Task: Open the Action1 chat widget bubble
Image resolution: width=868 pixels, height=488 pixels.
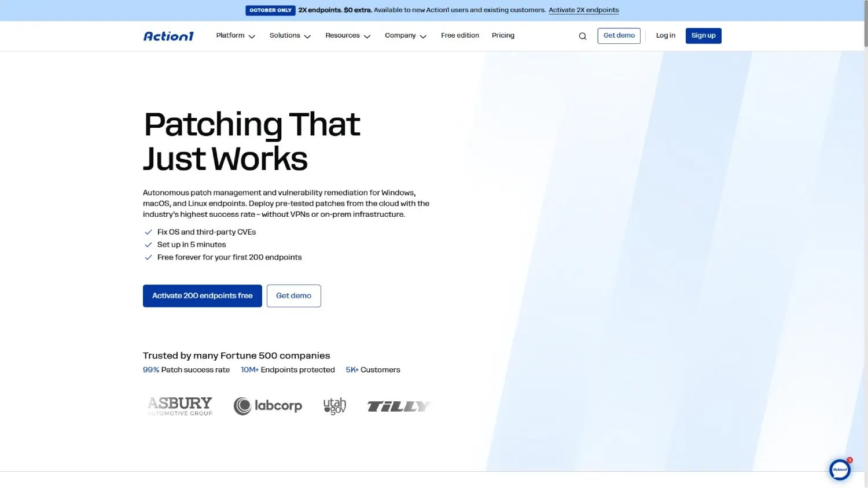Action: pyautogui.click(x=840, y=469)
